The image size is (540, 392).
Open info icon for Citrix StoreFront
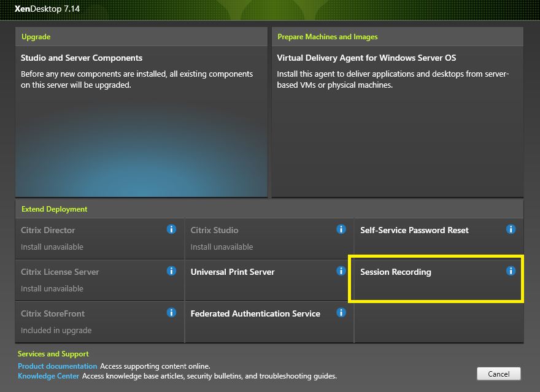tap(171, 313)
